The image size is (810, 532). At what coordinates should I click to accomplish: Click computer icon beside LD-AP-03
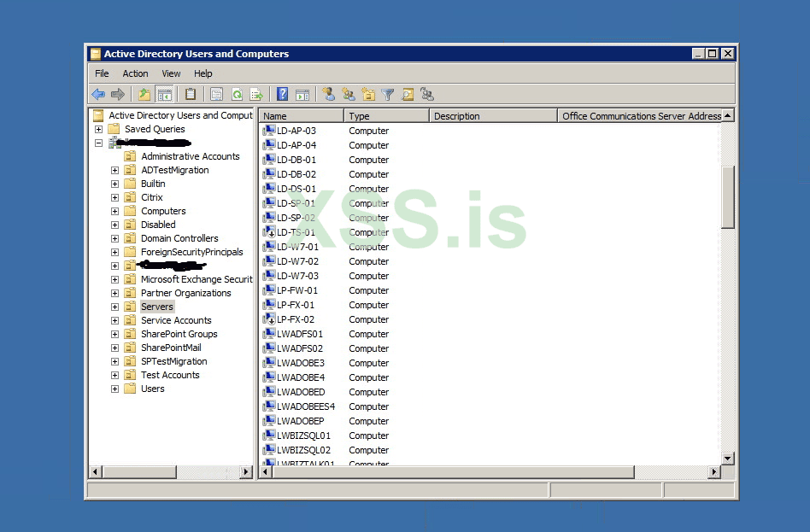(x=268, y=131)
